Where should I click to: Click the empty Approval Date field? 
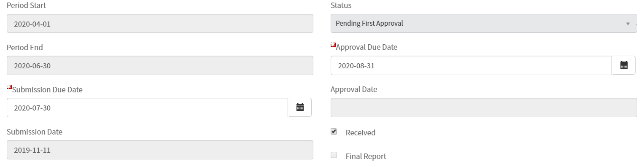click(x=484, y=108)
